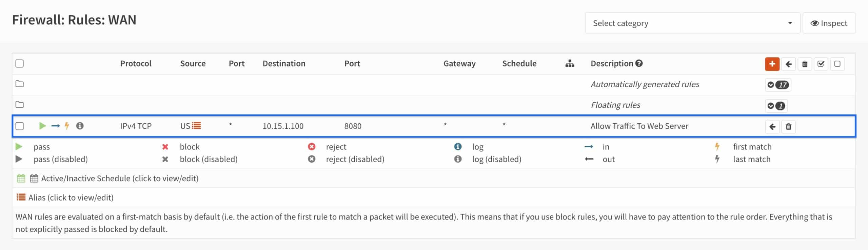Toggle the lightning first match rule icon

(x=67, y=126)
